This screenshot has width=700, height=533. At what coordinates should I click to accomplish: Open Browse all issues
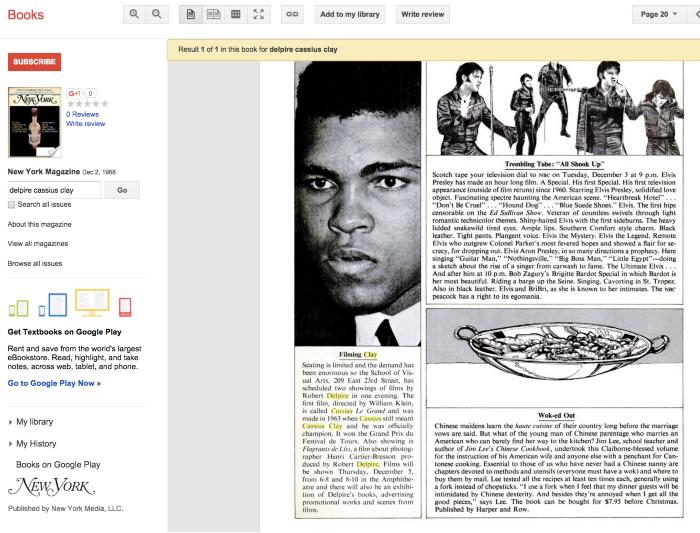tap(35, 263)
